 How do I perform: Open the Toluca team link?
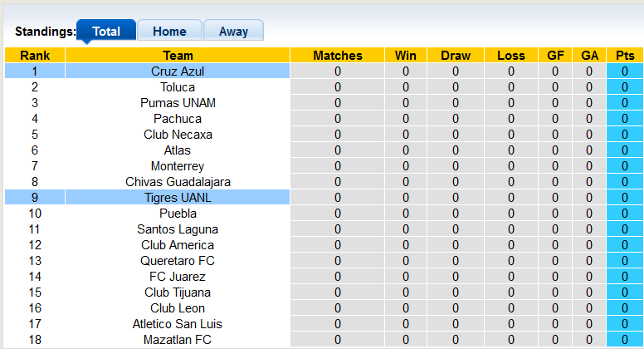click(178, 87)
